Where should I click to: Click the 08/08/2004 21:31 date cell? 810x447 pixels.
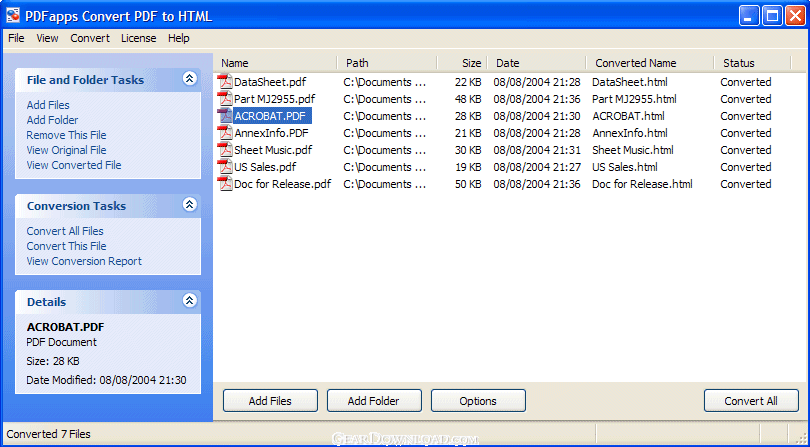pyautogui.click(x=537, y=150)
